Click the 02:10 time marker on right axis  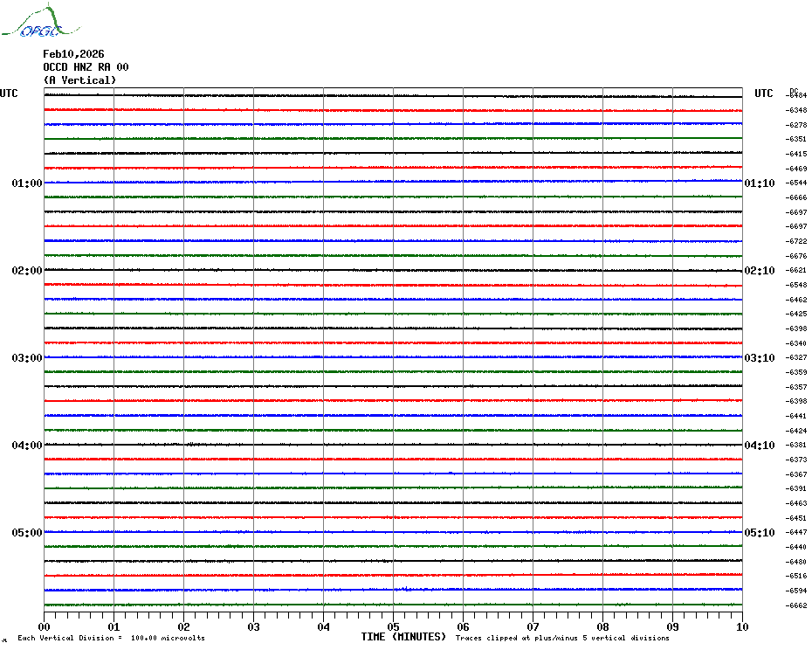click(x=759, y=271)
